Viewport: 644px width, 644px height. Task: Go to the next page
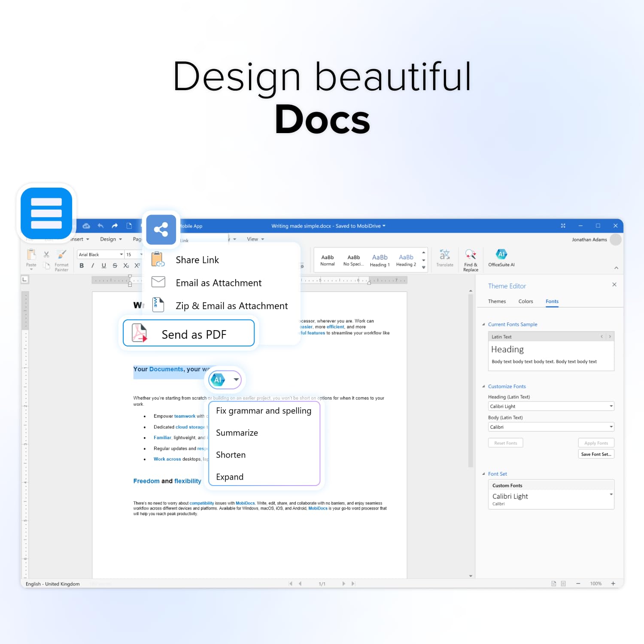tap(343, 584)
